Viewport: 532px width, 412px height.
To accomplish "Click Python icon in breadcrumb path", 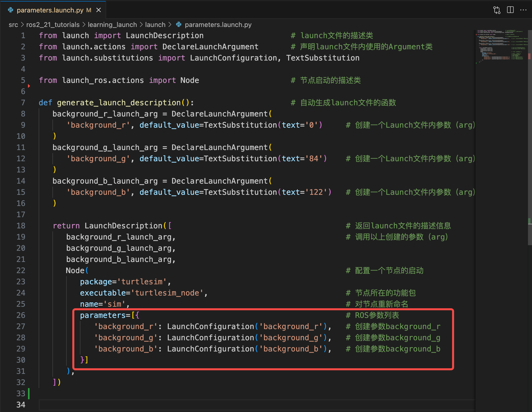I will click(x=179, y=25).
